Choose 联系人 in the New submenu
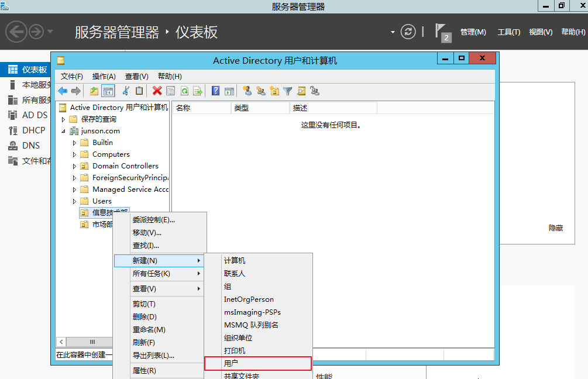The height and width of the screenshot is (379, 588). (258, 274)
